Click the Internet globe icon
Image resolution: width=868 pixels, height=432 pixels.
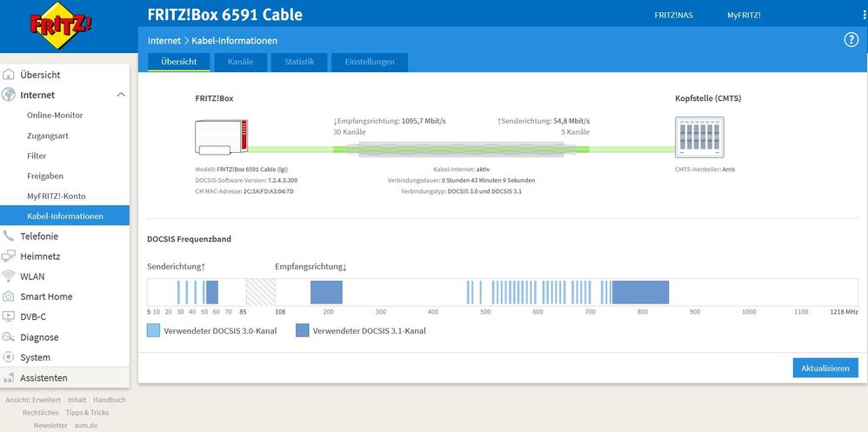9,95
